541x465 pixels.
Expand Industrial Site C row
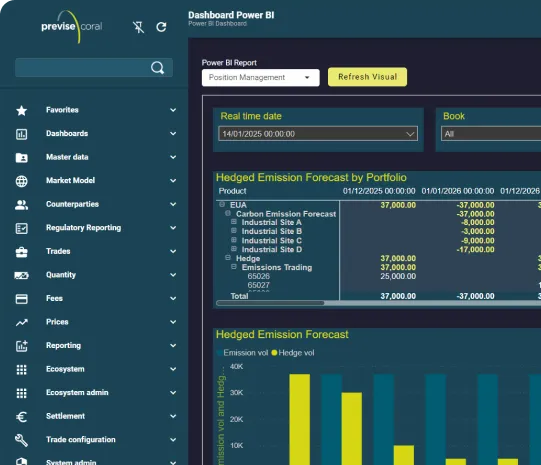click(234, 239)
